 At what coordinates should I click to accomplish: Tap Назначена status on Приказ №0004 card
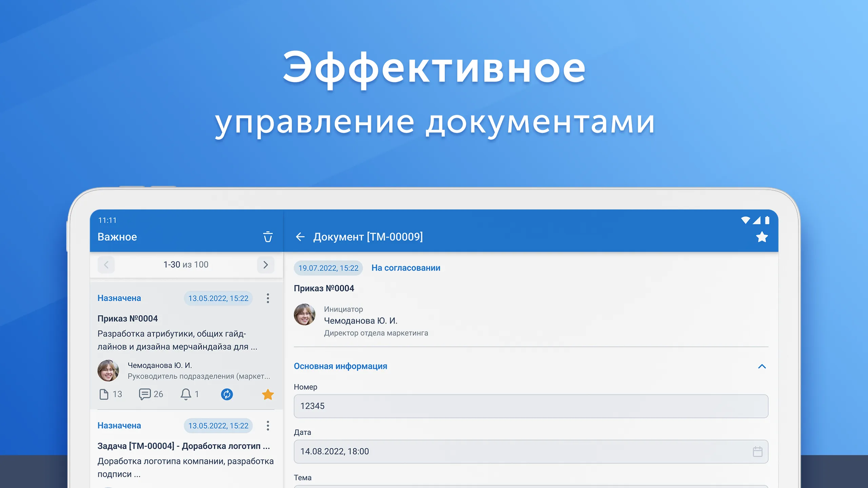coord(119,298)
